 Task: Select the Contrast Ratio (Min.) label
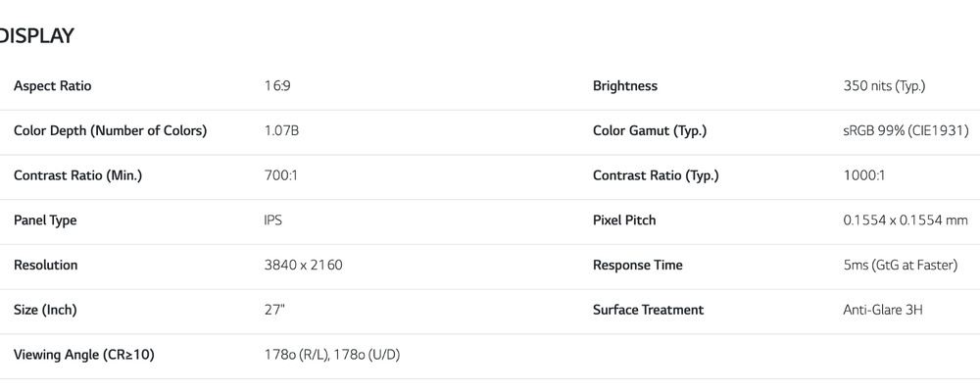pos(78,175)
